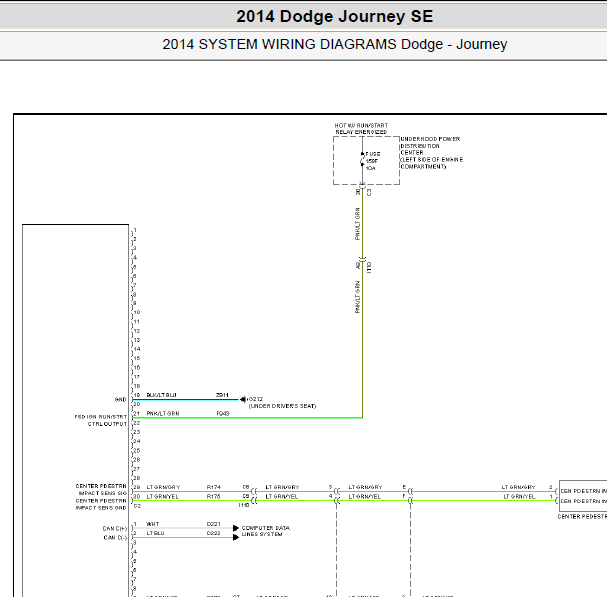Viewport: 607px width, 597px height.
Task: Click the fuse symbol in the power distribution box
Action: tap(362, 160)
